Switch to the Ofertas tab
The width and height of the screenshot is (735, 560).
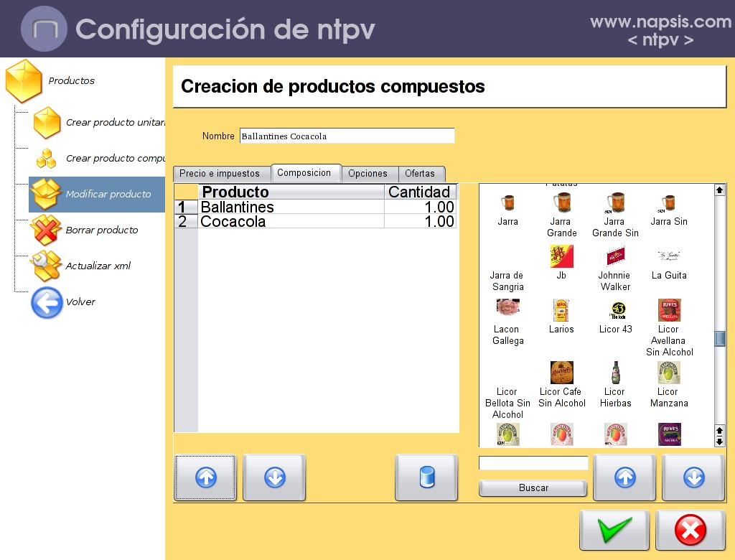click(x=420, y=174)
